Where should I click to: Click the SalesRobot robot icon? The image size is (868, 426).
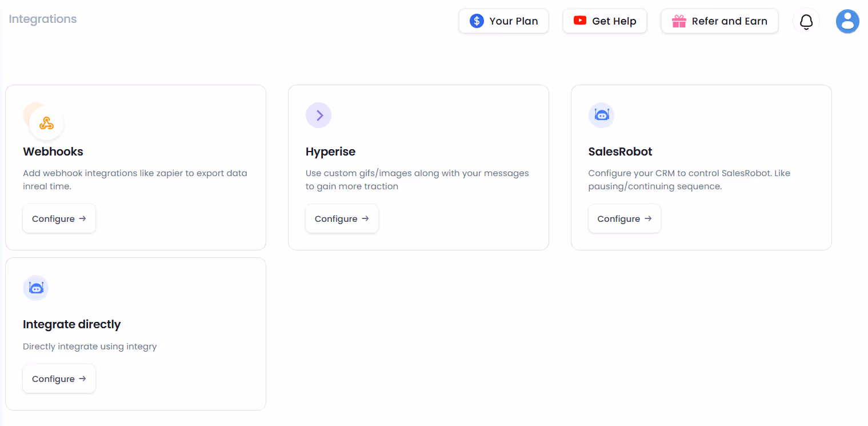pyautogui.click(x=601, y=115)
